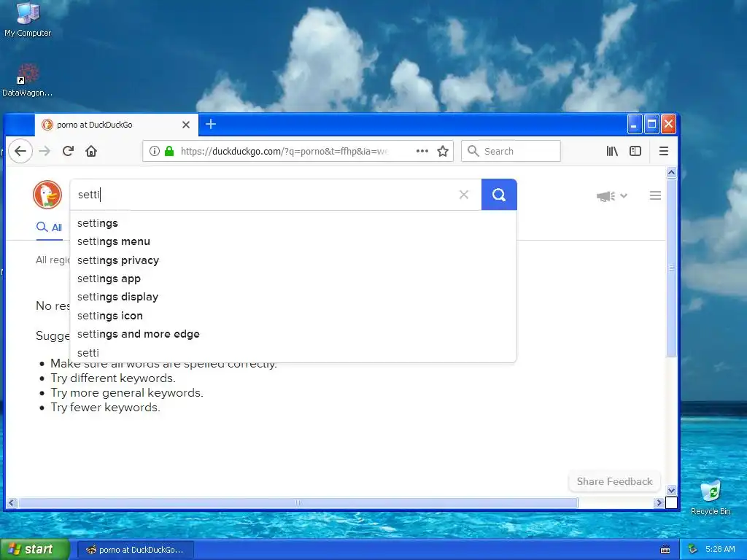
Task: Choose the 'settings' suggestion
Action: pyautogui.click(x=293, y=223)
